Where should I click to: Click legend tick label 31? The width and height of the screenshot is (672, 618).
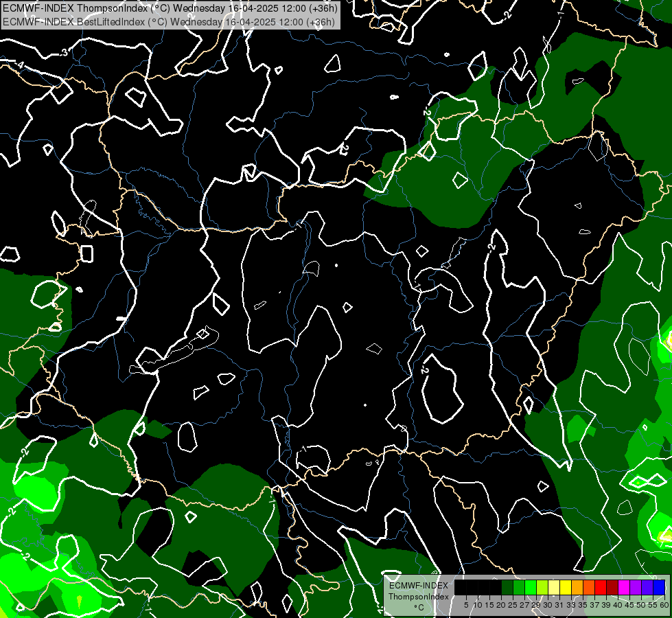tap(559, 605)
